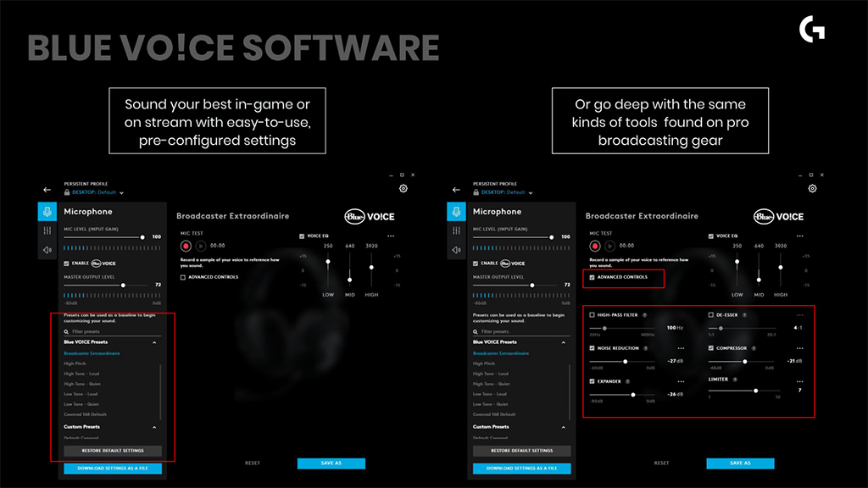
Task: Open the Expander three-dot menu
Action: pyautogui.click(x=681, y=382)
